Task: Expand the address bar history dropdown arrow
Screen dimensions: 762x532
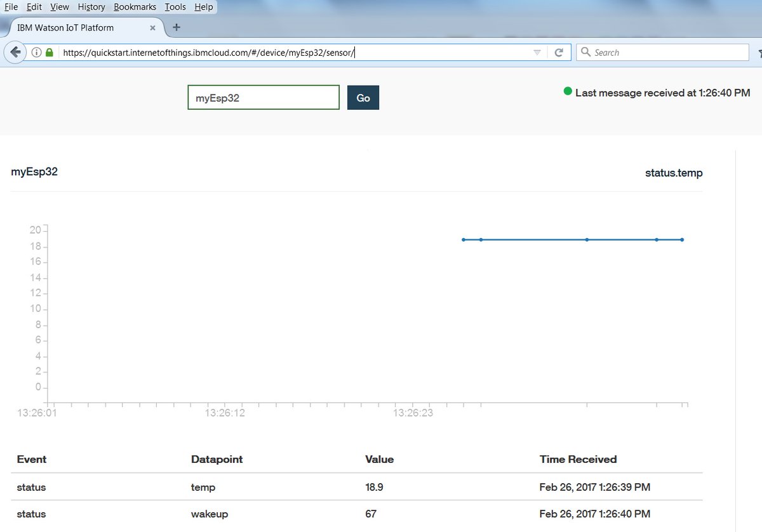Action: pyautogui.click(x=537, y=53)
